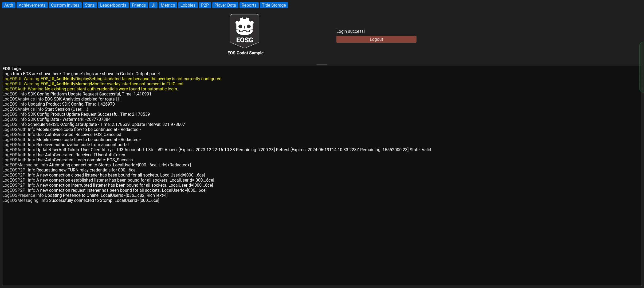The width and height of the screenshot is (644, 288).
Task: Open the Metrics view
Action: pos(168,5)
